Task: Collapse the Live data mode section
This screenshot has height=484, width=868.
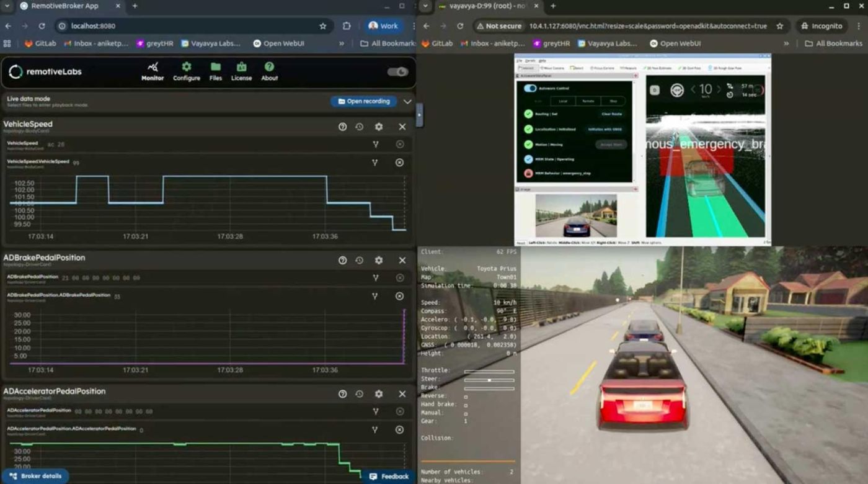Action: 406,101
